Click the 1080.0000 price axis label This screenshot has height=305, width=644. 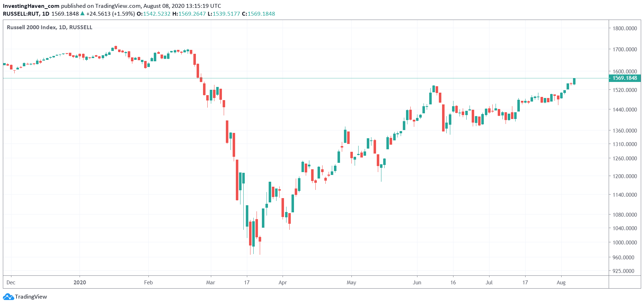[625, 214]
